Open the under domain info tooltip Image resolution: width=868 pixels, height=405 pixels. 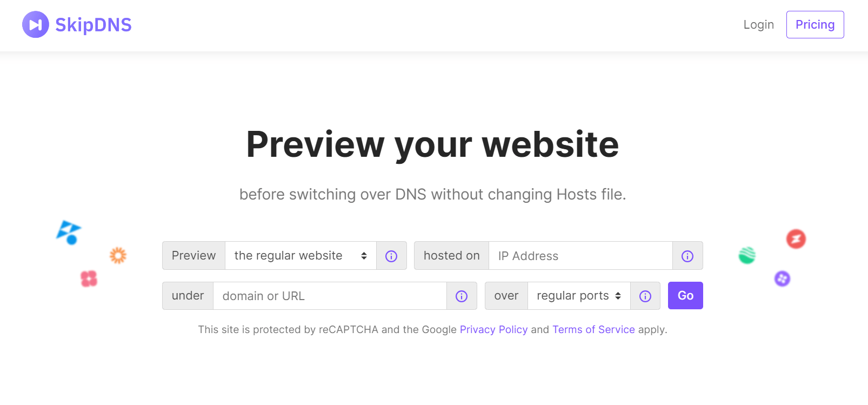point(460,296)
